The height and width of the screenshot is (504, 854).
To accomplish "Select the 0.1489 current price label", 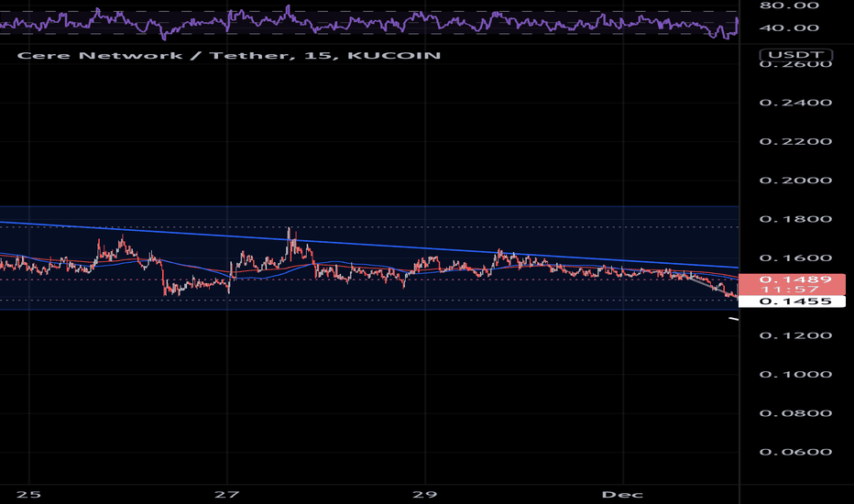I will pos(795,279).
